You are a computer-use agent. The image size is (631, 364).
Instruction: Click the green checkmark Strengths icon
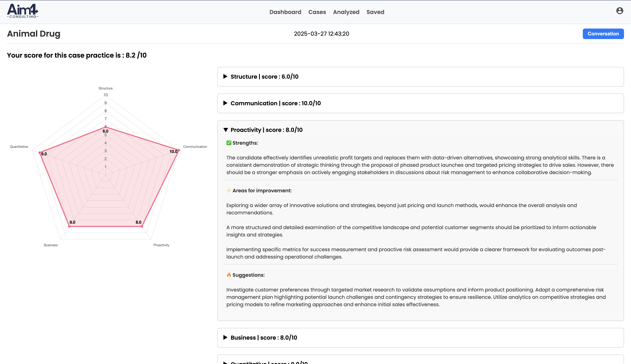(229, 143)
